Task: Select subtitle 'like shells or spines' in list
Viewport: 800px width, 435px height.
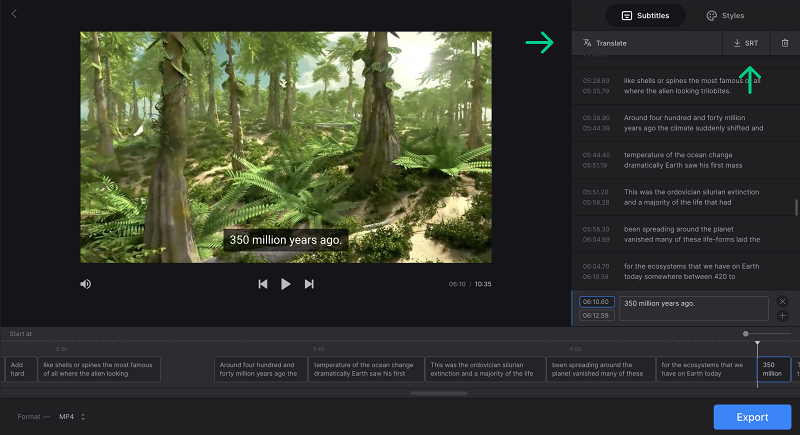Action: (684, 86)
